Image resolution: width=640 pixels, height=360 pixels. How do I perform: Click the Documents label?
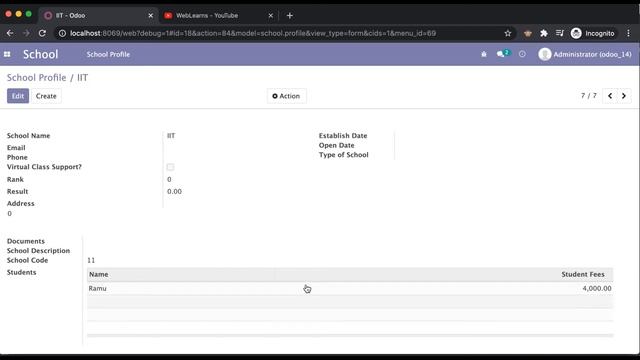[x=26, y=241]
